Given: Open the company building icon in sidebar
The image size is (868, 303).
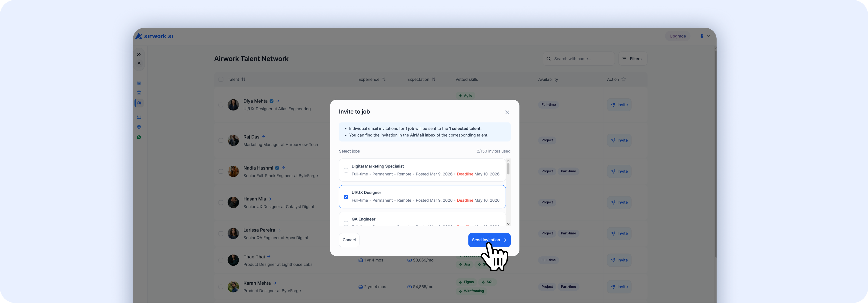Looking at the screenshot, I should [139, 117].
